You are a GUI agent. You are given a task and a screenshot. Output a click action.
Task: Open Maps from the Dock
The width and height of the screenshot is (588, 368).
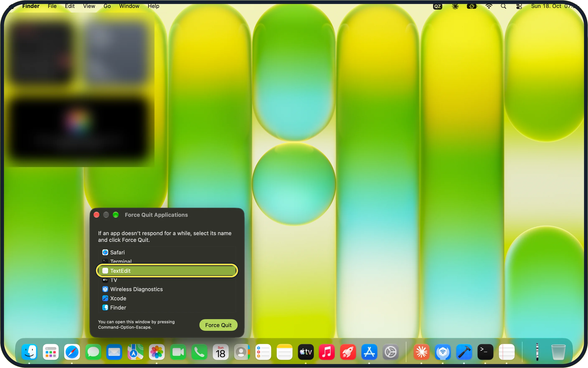tap(136, 352)
